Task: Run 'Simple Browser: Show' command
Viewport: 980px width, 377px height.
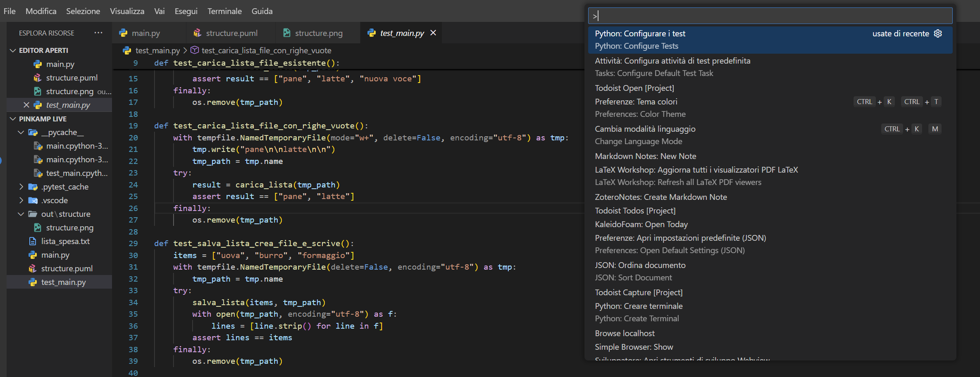Action: coord(770,347)
